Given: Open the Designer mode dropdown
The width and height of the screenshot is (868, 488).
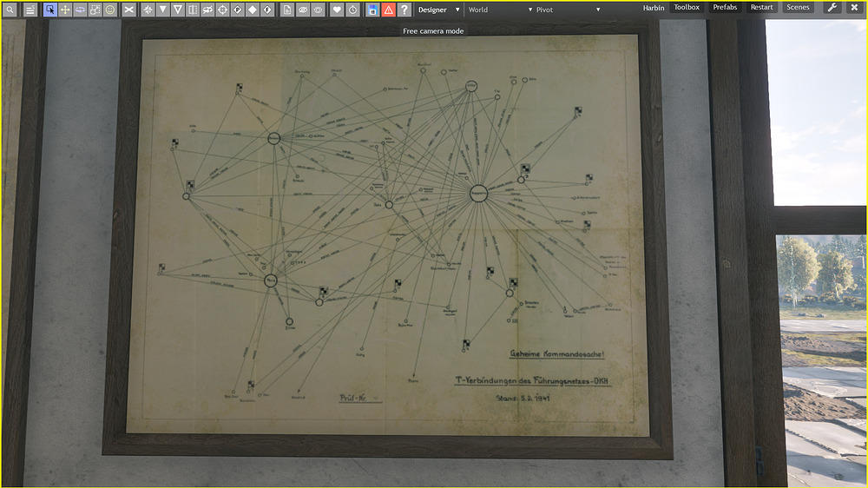Looking at the screenshot, I should pyautogui.click(x=438, y=10).
